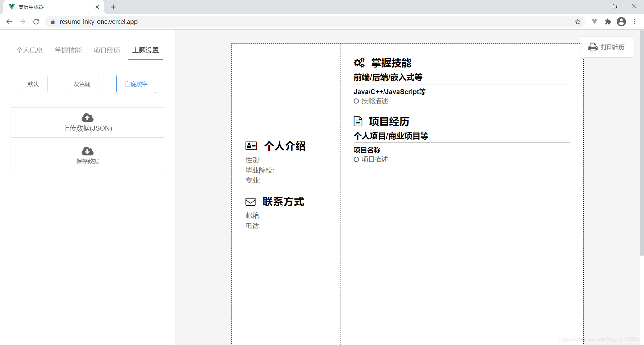Click the page vertical scrollbar
Screen dimensions: 644x345
click(x=642, y=143)
